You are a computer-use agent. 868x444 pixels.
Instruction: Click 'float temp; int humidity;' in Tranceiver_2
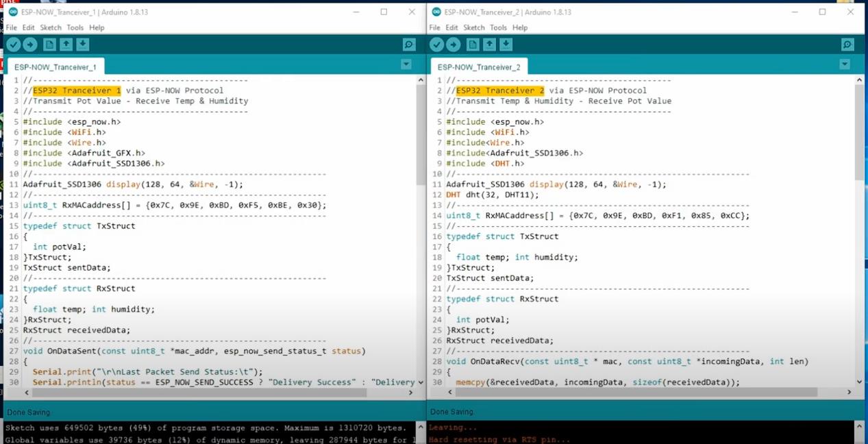pos(517,257)
